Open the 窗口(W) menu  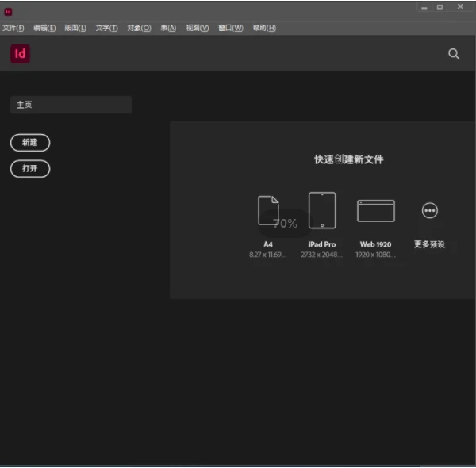[x=231, y=29]
